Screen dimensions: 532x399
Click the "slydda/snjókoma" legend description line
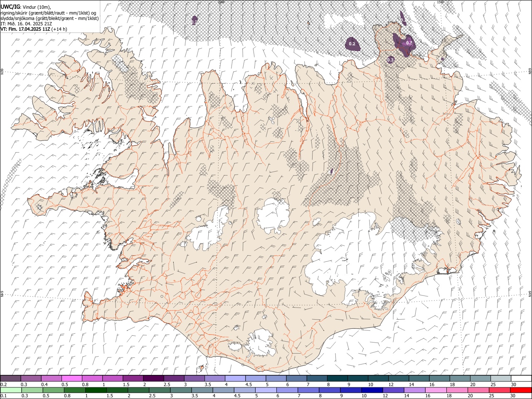tap(50, 18)
